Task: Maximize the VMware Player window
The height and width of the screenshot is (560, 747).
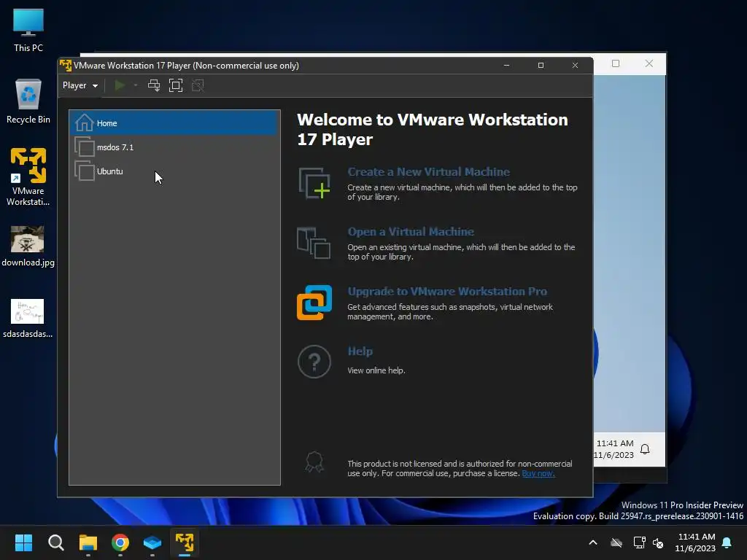Action: point(541,65)
